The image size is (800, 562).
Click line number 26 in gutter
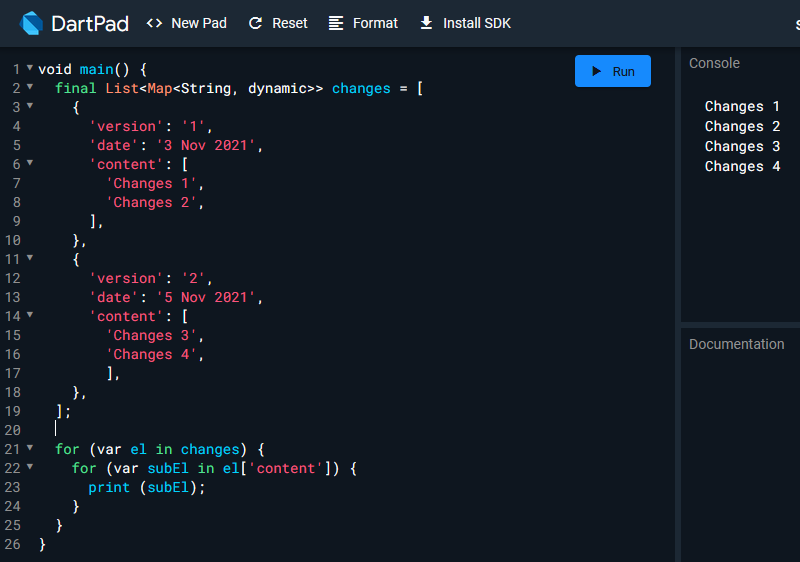(x=13, y=544)
